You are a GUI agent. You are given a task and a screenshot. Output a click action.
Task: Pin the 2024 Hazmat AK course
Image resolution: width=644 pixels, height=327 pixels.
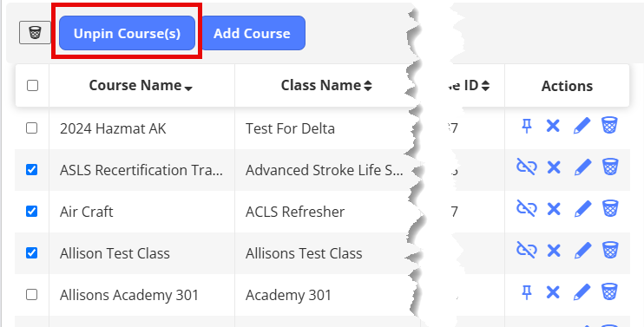527,126
